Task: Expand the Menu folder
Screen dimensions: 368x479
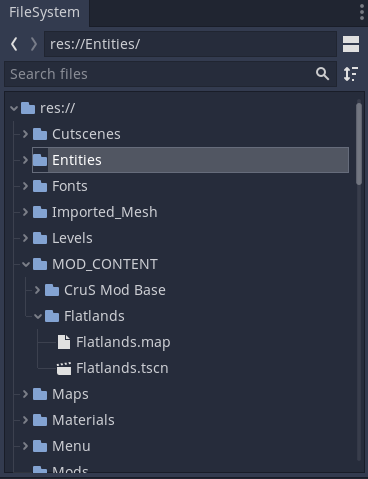Action: click(x=25, y=446)
